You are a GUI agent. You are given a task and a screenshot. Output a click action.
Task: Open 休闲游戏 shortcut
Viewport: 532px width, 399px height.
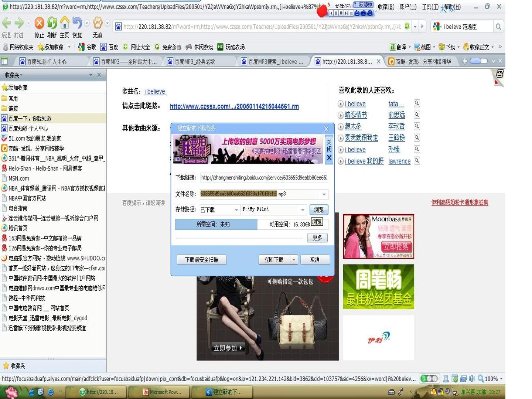(x=199, y=47)
